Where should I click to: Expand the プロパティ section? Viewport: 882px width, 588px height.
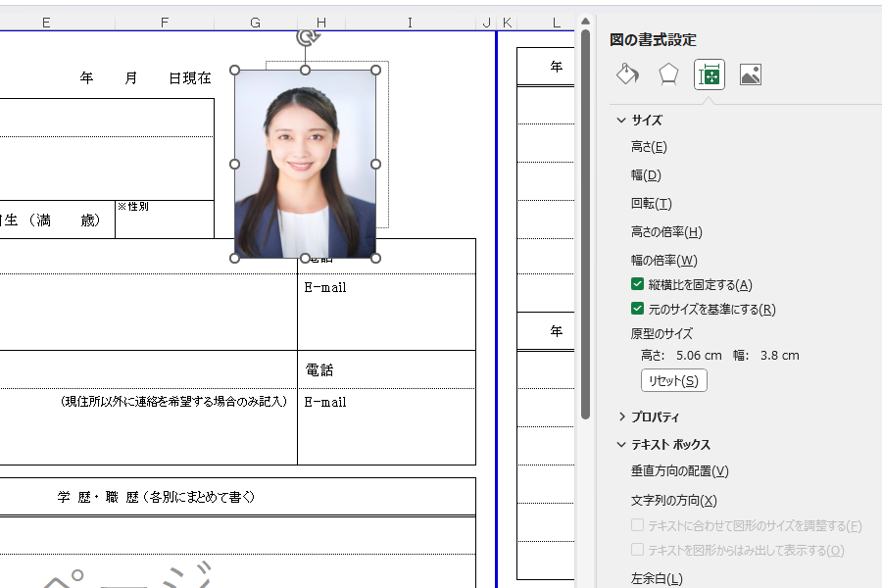621,416
